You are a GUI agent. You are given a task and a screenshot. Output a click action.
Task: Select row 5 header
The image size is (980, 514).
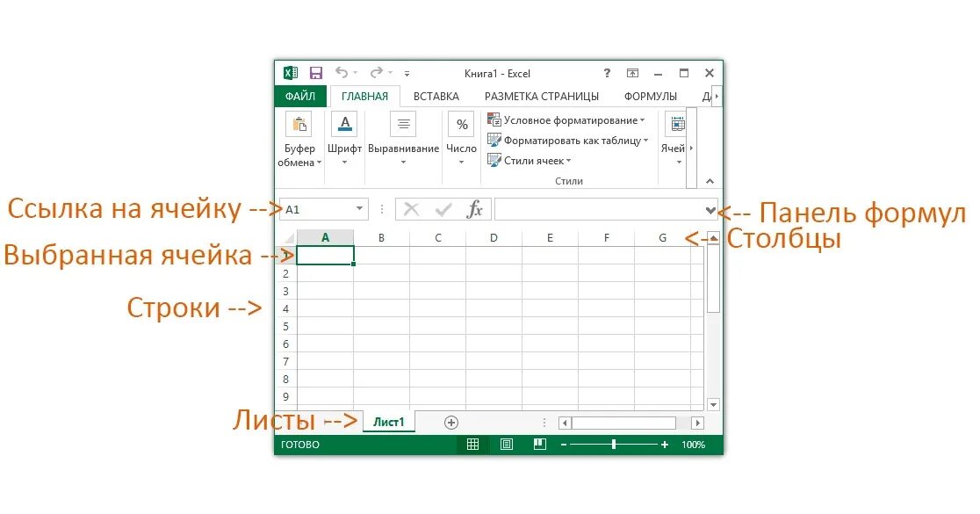pyautogui.click(x=286, y=326)
